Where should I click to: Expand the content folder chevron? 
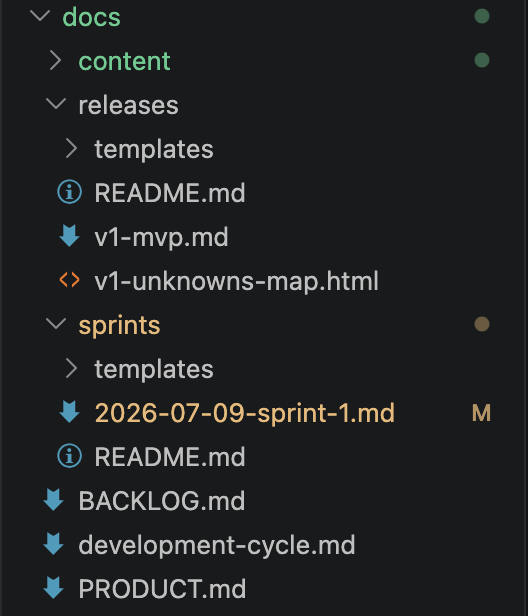pyautogui.click(x=55, y=60)
